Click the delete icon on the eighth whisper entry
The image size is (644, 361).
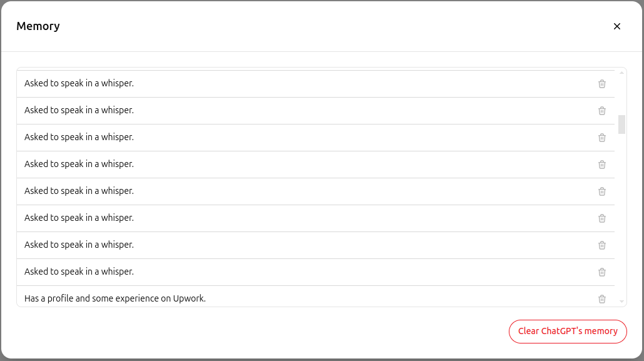[601, 272]
